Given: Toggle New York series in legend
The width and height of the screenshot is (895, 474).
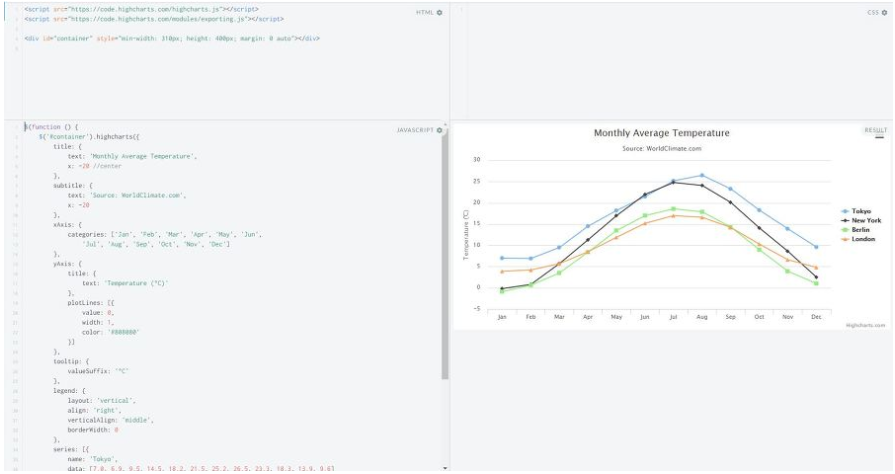Looking at the screenshot, I should point(861,220).
